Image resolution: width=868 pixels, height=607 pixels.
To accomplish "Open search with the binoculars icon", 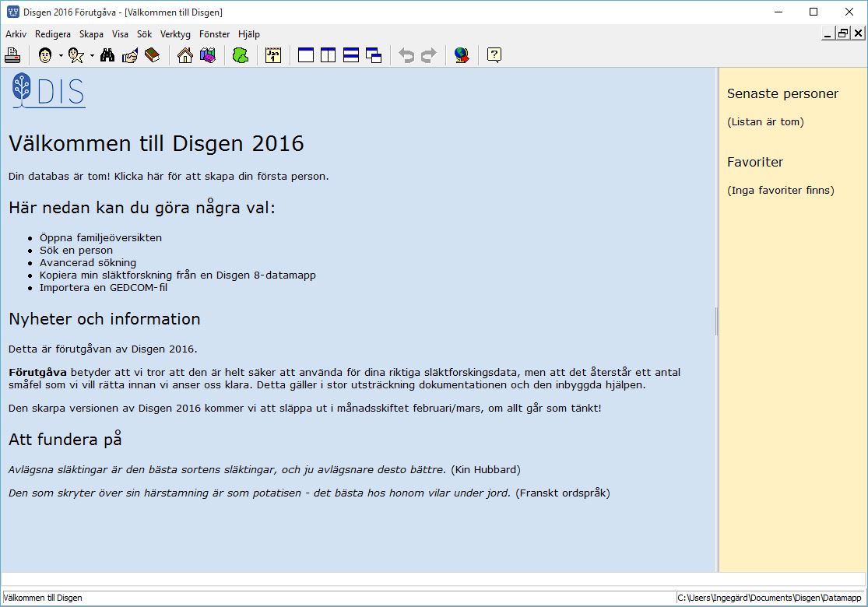I will pyautogui.click(x=107, y=55).
